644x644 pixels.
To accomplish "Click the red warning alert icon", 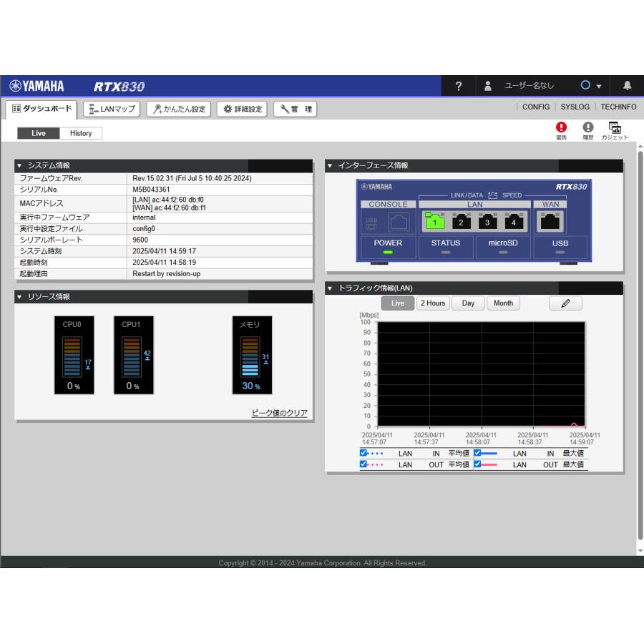I will [x=561, y=127].
